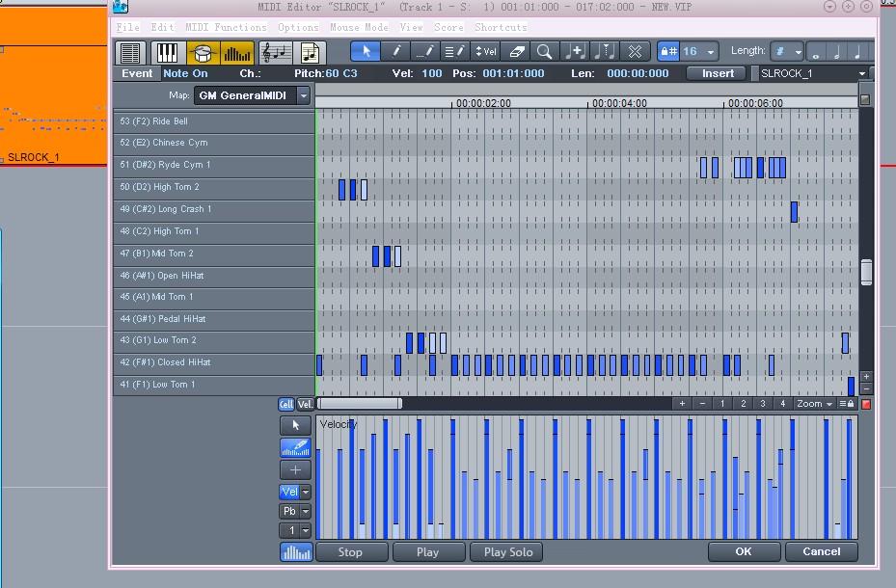Open the Shortcuts menu
This screenshot has height=588, width=896.
[501, 27]
